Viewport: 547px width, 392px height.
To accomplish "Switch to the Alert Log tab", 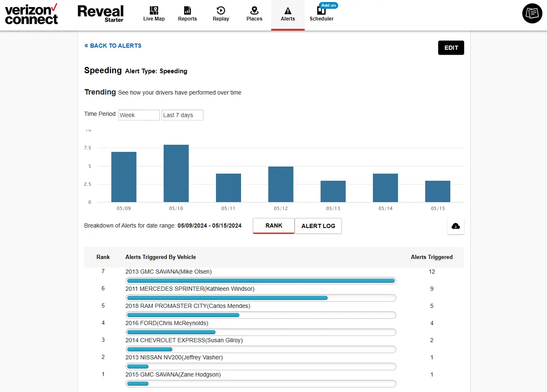I will (318, 226).
